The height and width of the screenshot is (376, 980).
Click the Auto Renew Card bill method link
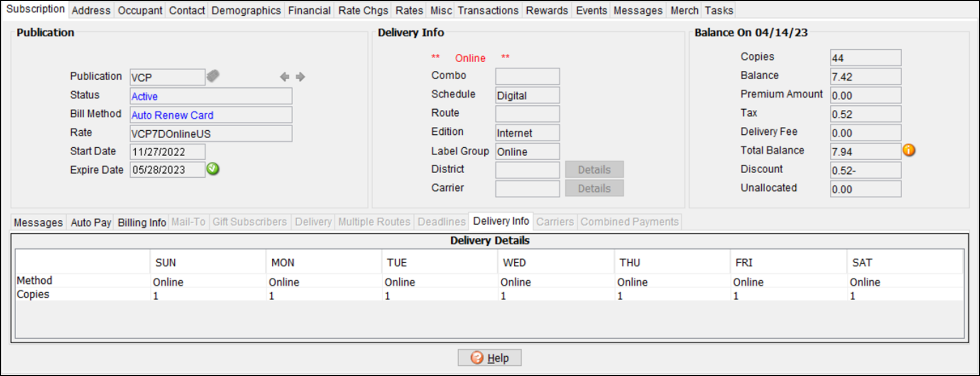pos(172,115)
